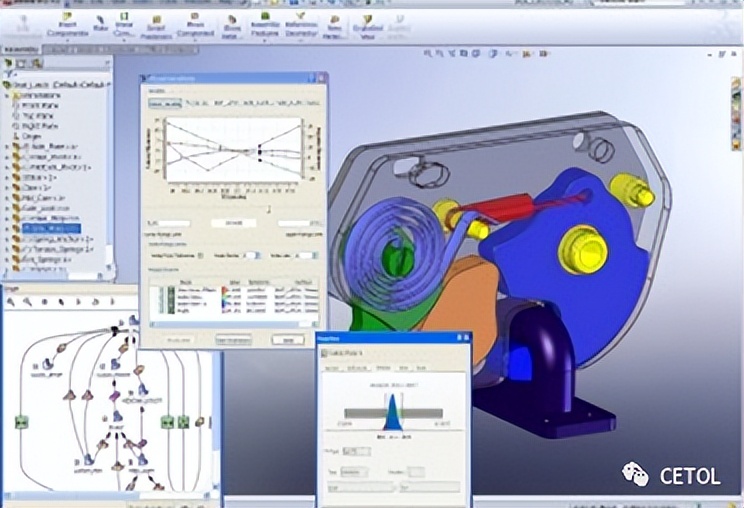Open the dropdown arrow under Reference Geometry
Viewport: 744px width, 508px height.
click(x=301, y=41)
